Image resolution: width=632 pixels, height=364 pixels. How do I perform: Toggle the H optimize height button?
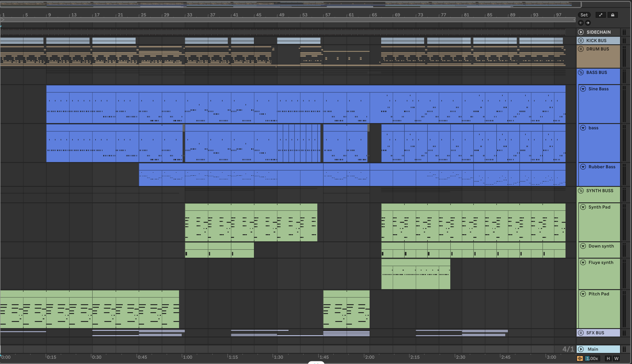[608, 358]
